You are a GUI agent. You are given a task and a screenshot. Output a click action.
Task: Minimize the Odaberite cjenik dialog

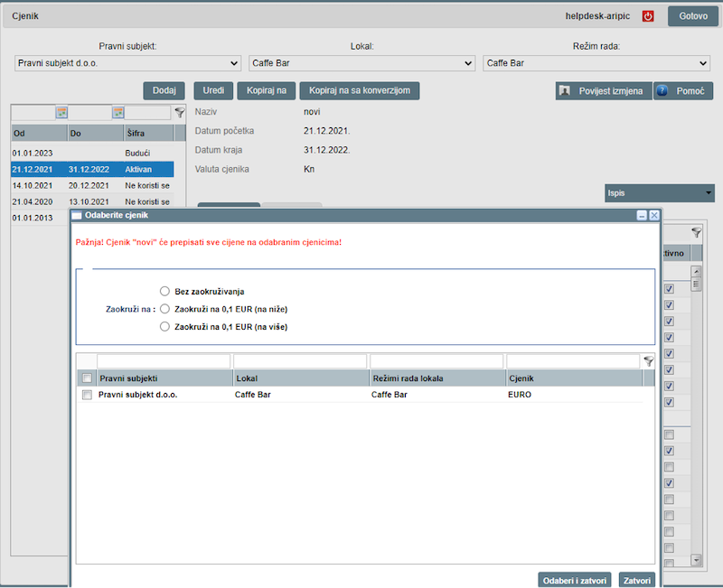[x=642, y=215]
